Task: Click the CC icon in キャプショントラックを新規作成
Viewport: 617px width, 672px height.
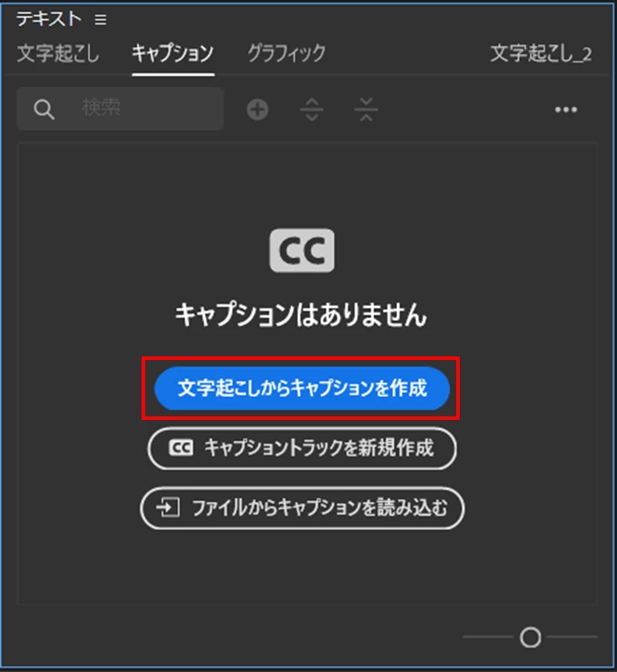Action: [x=181, y=448]
